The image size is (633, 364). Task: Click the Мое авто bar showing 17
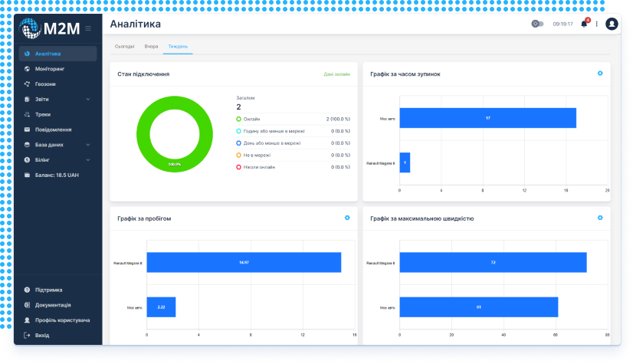point(487,118)
